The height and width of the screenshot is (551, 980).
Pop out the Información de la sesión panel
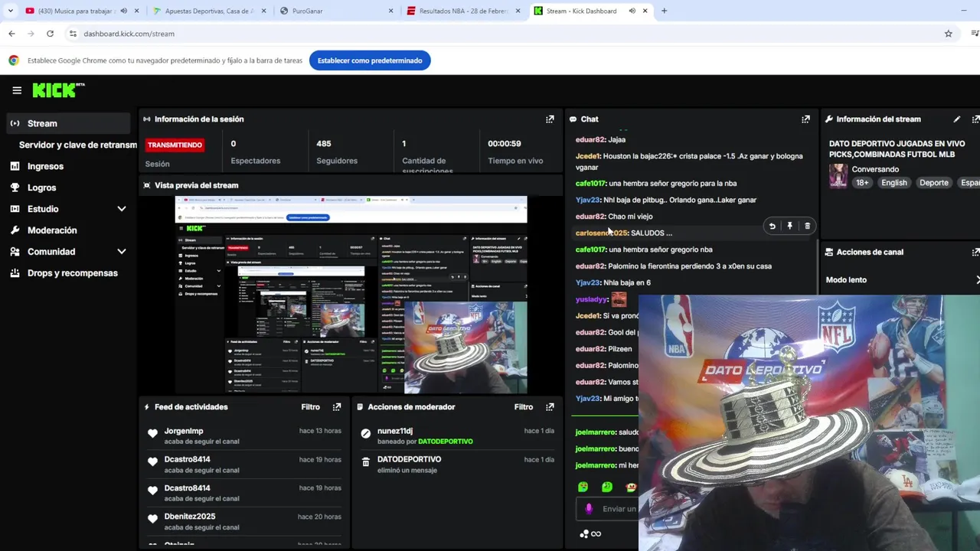[x=550, y=119]
